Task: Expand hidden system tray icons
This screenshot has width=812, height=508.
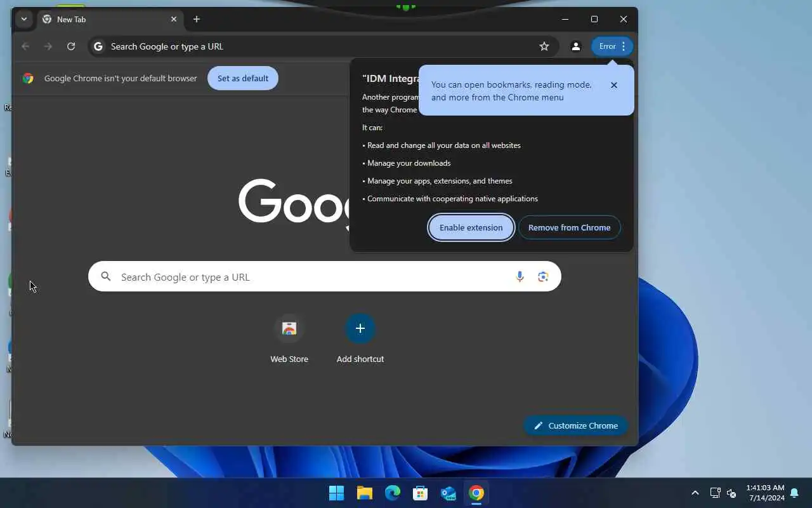Action: click(695, 493)
